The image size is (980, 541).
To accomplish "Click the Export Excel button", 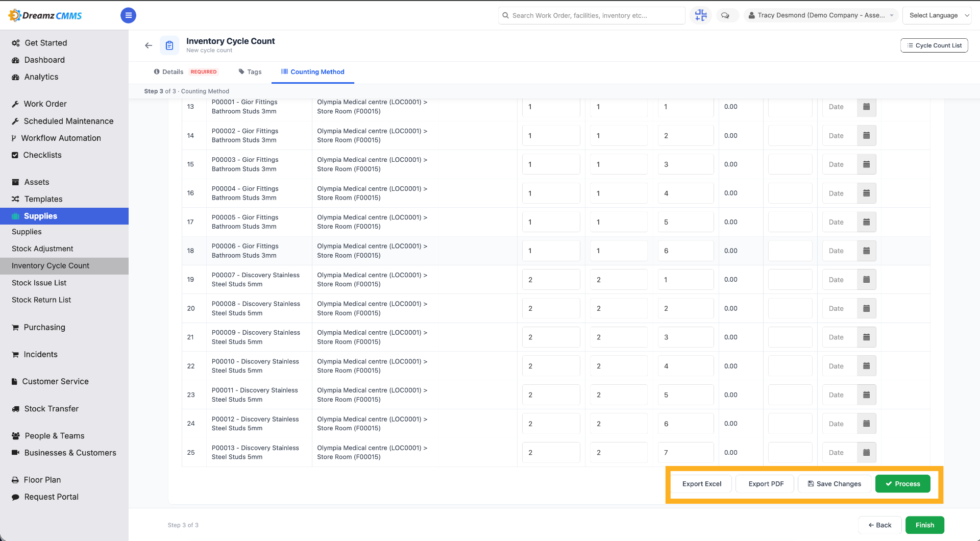I will click(x=702, y=484).
